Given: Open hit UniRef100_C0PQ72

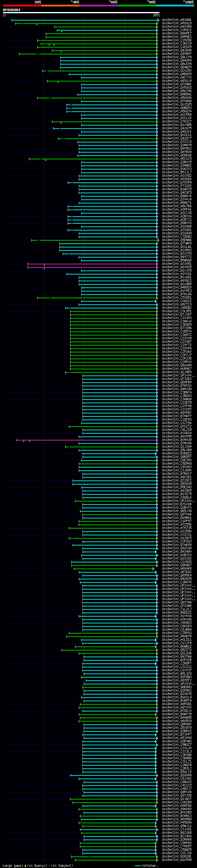Looking at the screenshot, I should [x=176, y=30].
